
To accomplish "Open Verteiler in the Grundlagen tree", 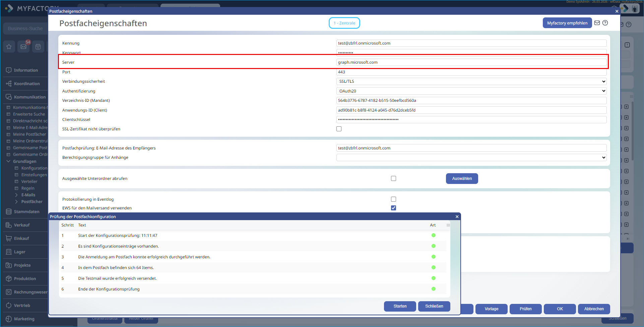I will (29, 182).
